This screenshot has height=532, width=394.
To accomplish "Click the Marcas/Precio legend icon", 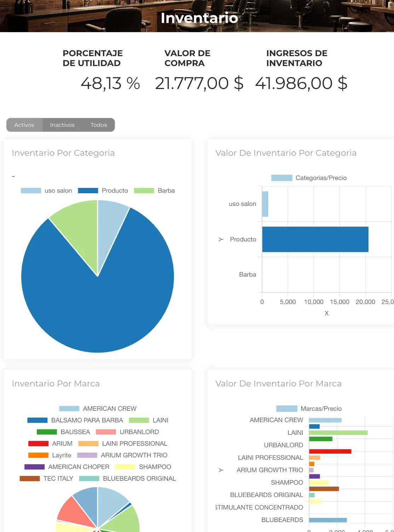I will coord(287,408).
